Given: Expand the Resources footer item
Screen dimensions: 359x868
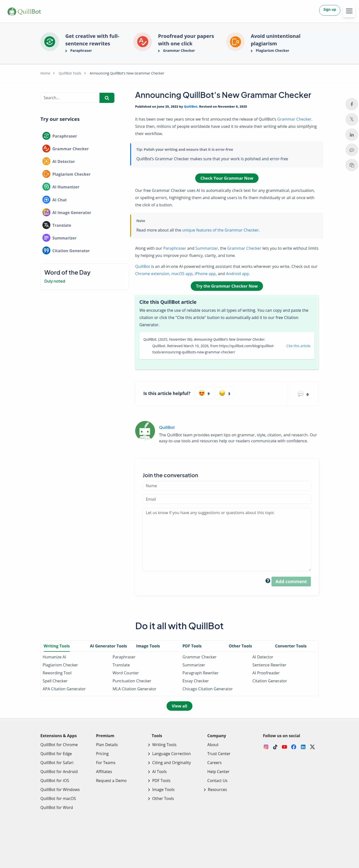Looking at the screenshot, I should (217, 789).
